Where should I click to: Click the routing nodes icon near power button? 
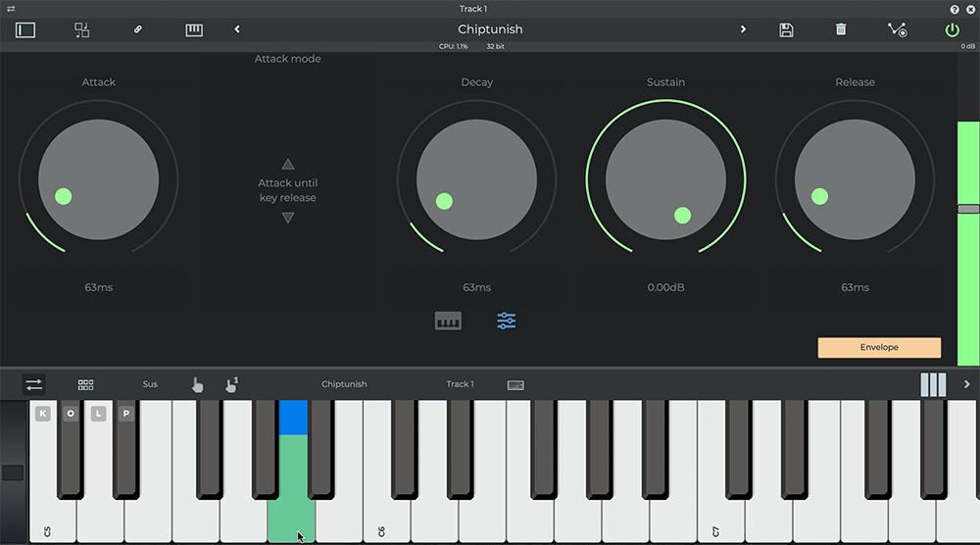click(897, 29)
